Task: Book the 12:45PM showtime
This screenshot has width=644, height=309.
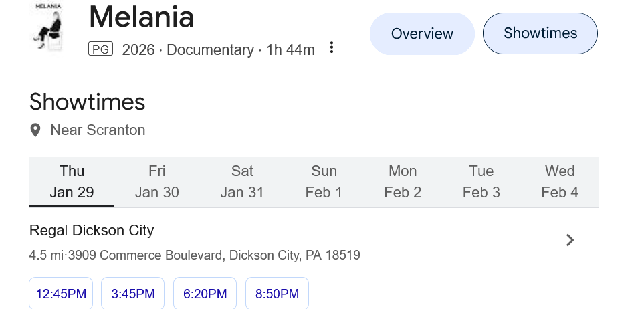Action: [x=61, y=294]
